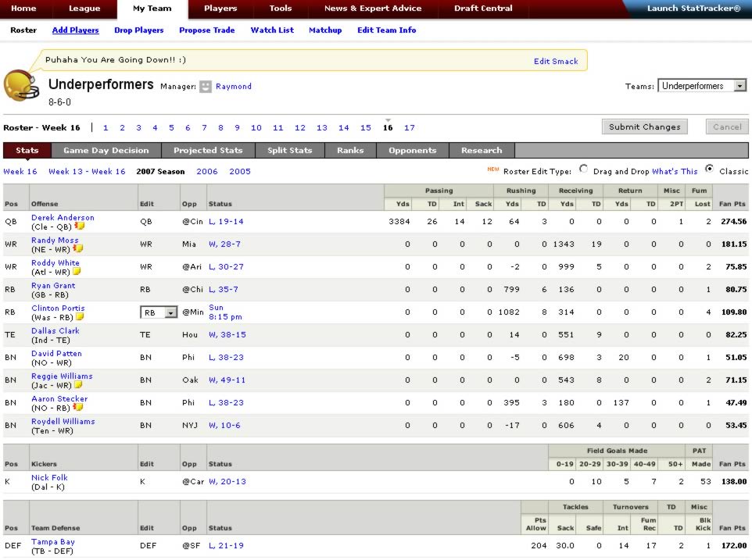Go to roster week 10
The height and width of the screenshot is (560, 752).
256,128
